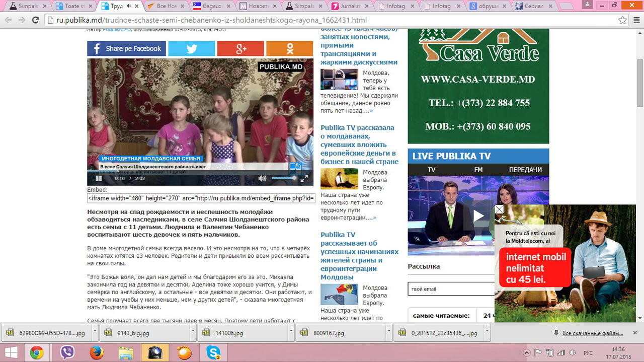Expand options for 8009167.jpg download
Screen dimensions: 644x362
(x=389, y=333)
